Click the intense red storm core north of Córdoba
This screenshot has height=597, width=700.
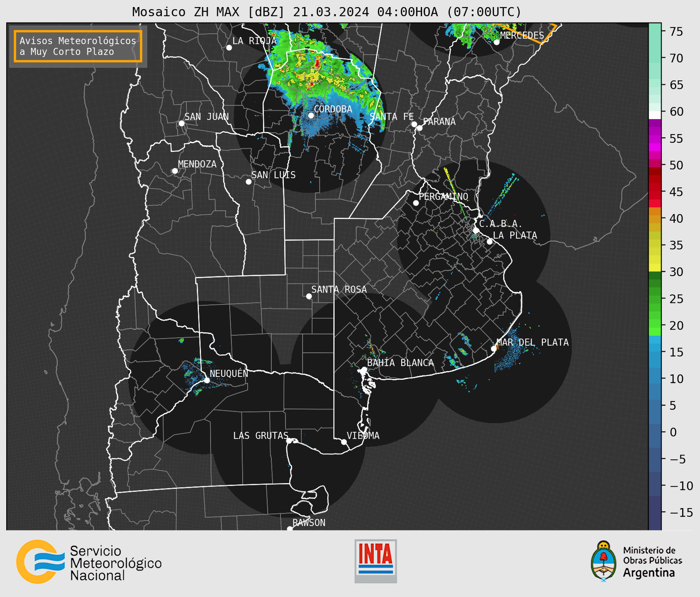[x=317, y=64]
